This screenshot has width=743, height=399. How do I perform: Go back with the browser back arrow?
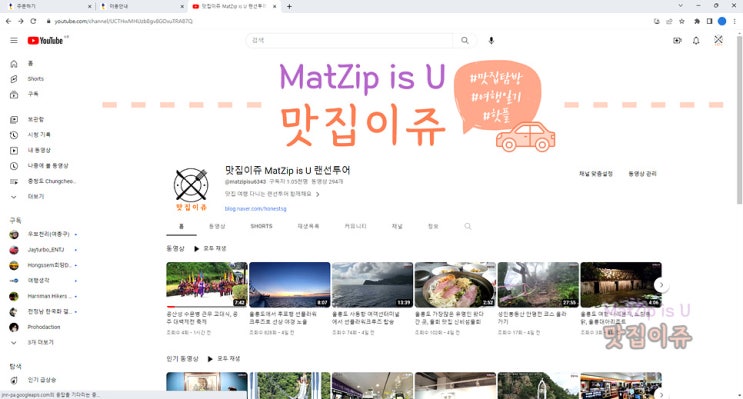[9, 21]
